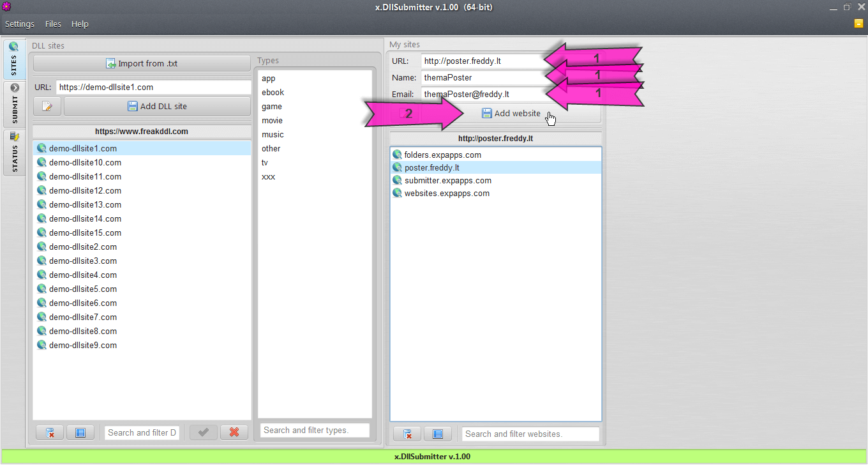This screenshot has height=465, width=868.
Task: Open the Settings menu
Action: coord(20,24)
